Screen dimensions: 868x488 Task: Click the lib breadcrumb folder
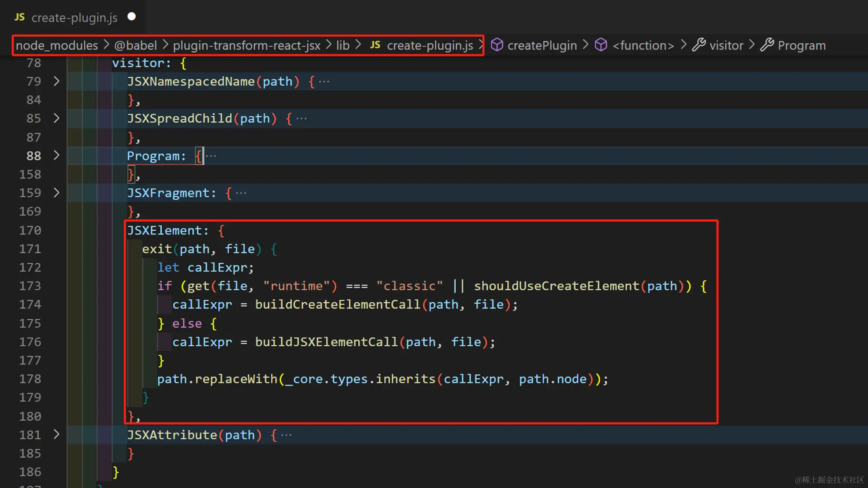(x=343, y=46)
